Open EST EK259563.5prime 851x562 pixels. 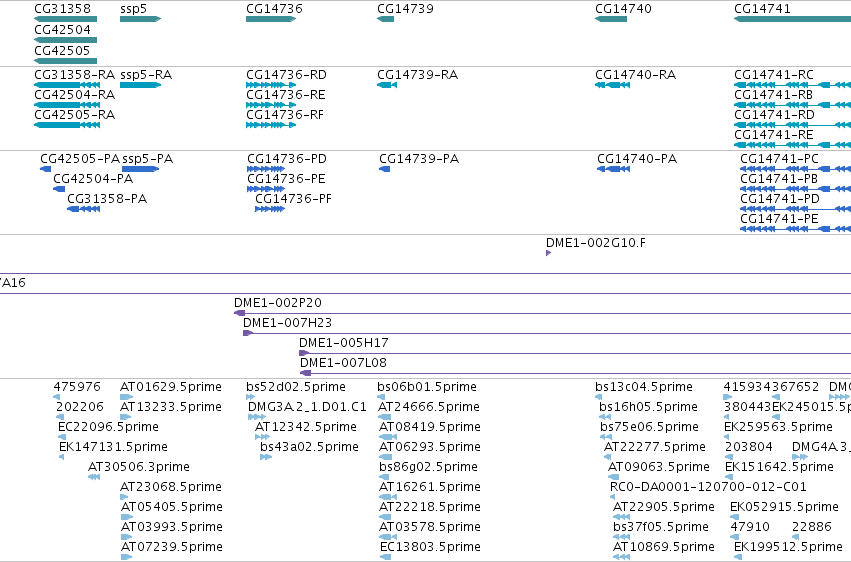[727, 438]
